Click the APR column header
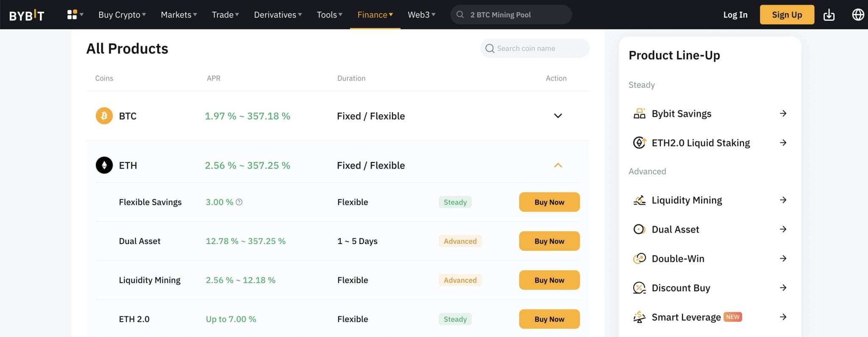 click(214, 79)
